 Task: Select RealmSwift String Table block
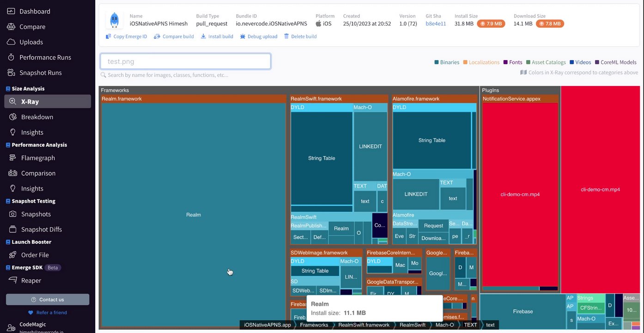point(322,158)
